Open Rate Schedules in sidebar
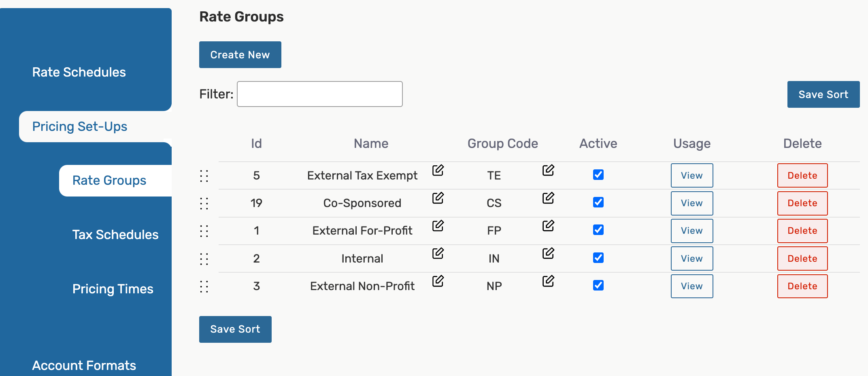 click(79, 72)
